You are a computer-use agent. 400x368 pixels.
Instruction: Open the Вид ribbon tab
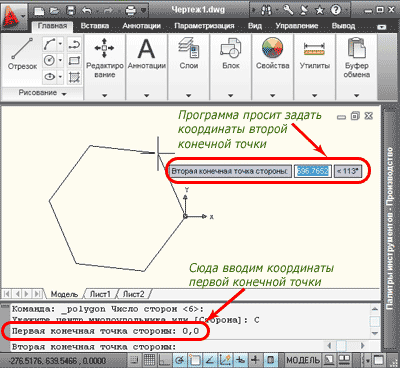255,26
